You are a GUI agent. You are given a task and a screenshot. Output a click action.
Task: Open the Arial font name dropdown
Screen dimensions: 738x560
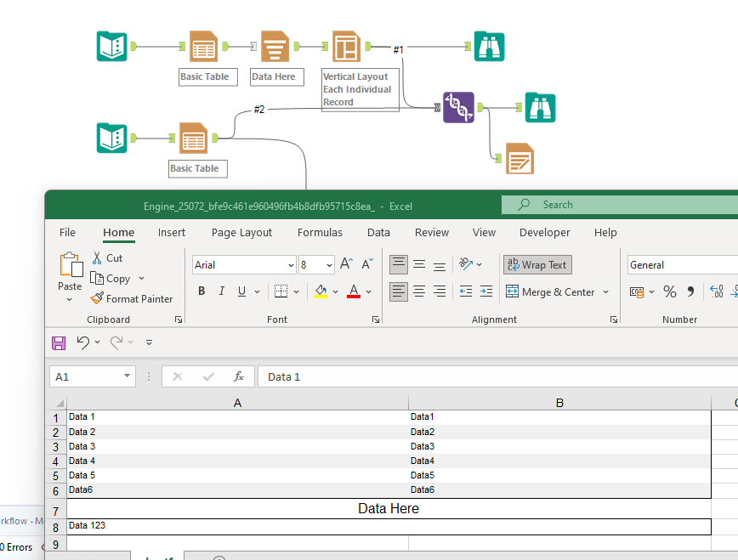288,264
